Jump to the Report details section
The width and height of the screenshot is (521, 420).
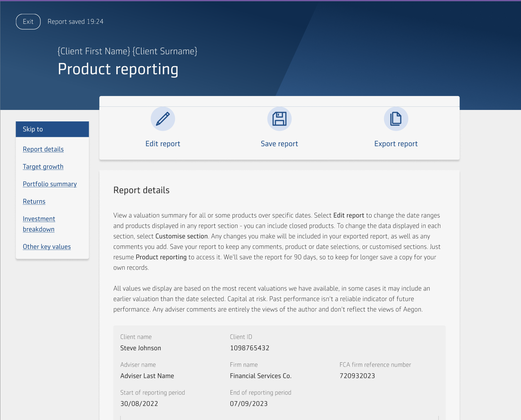coord(43,149)
